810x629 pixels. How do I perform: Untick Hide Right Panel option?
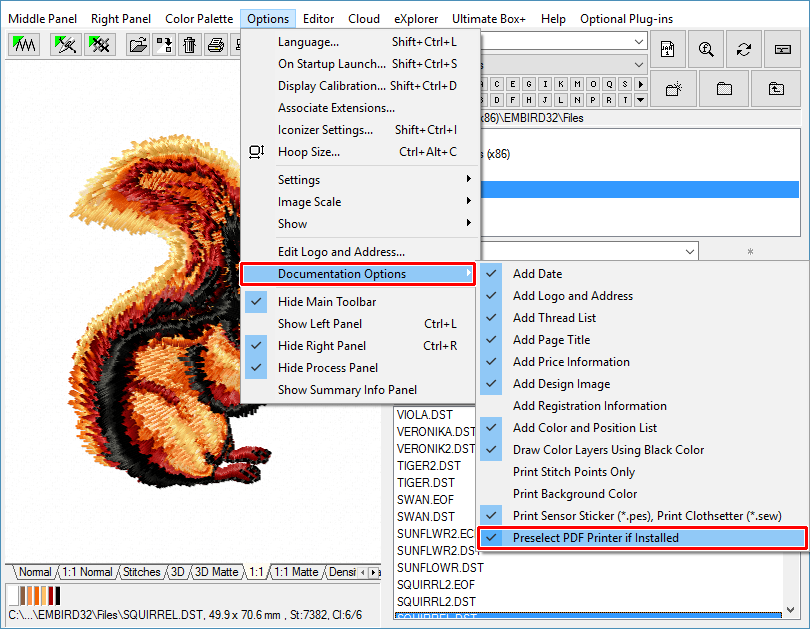click(x=321, y=346)
